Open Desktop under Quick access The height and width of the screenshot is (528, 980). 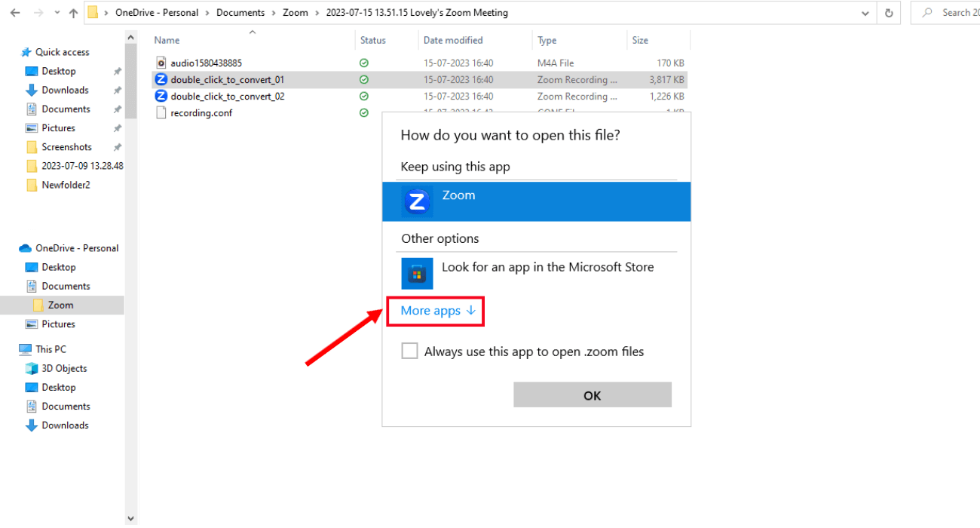(59, 71)
